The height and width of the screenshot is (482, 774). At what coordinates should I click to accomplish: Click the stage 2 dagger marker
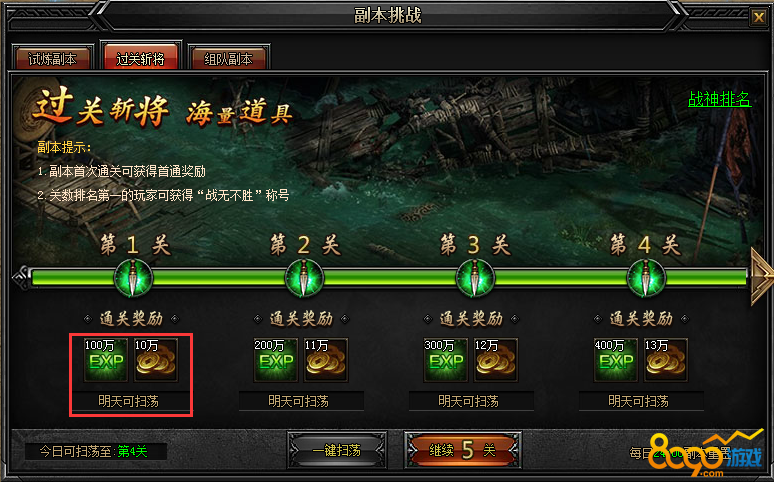coord(304,279)
